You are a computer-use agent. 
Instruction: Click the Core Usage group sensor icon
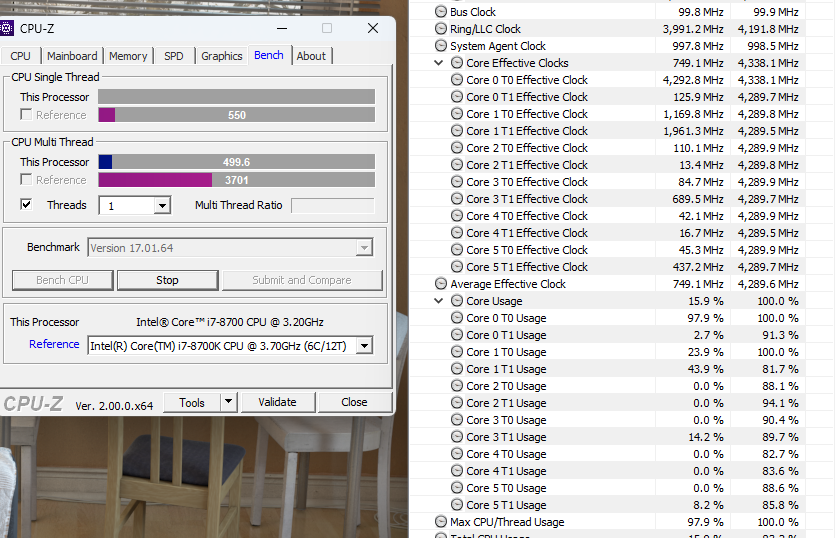point(456,300)
